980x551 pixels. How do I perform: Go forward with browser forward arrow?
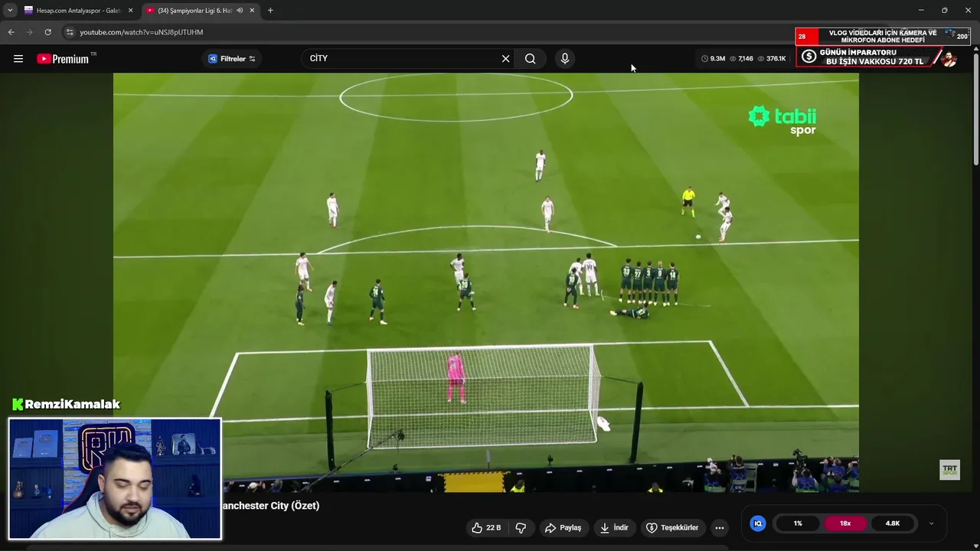click(x=29, y=32)
